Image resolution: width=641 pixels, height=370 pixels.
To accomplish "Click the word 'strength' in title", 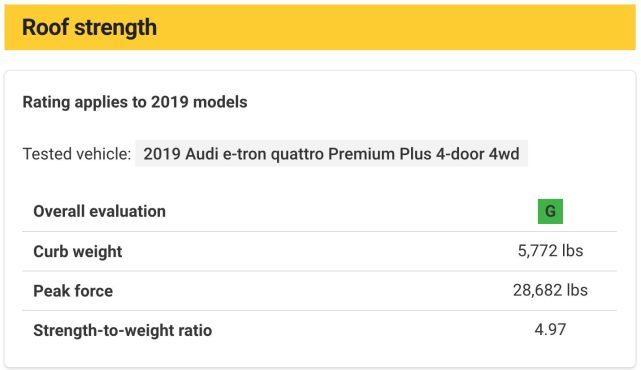I will 116,28.
